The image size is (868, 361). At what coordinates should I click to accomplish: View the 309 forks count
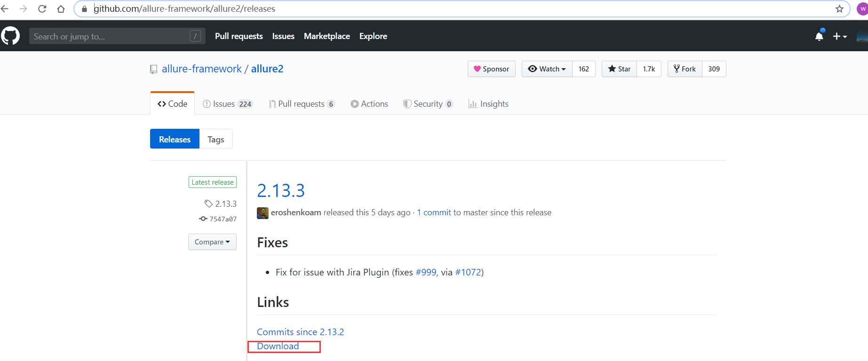coord(714,69)
